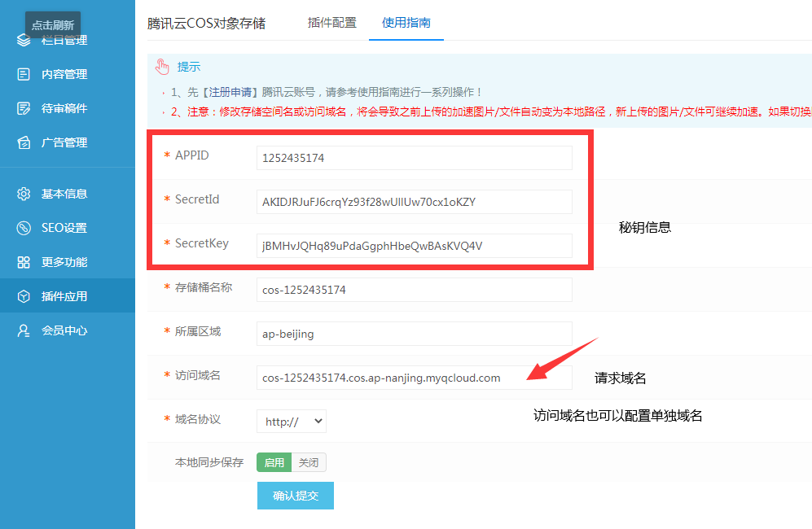Select the 栏目管理 sidebar icon

pos(24,38)
